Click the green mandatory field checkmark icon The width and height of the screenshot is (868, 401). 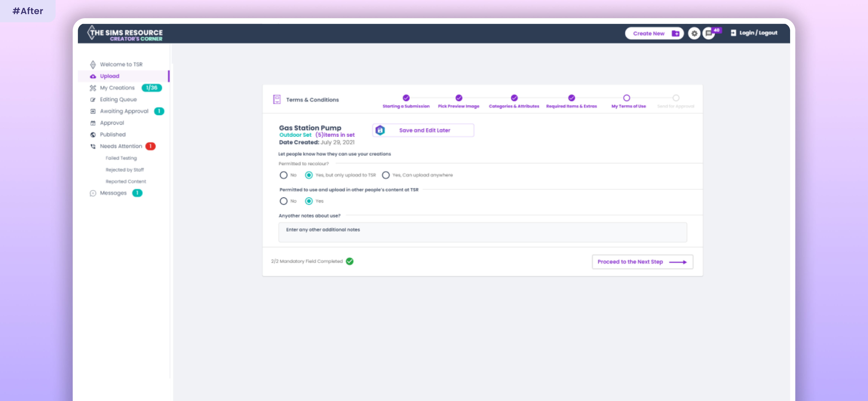[349, 261]
